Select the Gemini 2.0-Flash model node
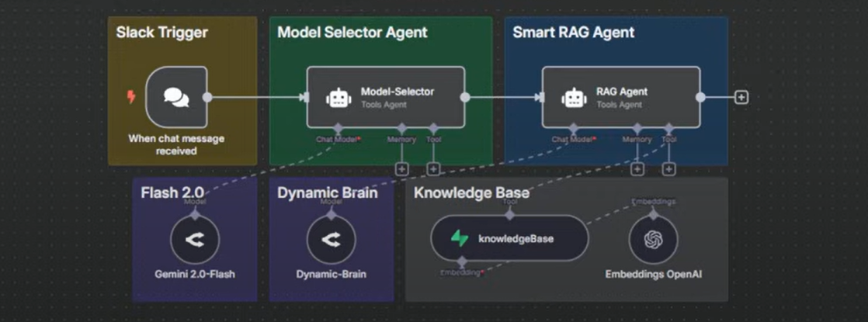This screenshot has height=322, width=868. tap(195, 240)
